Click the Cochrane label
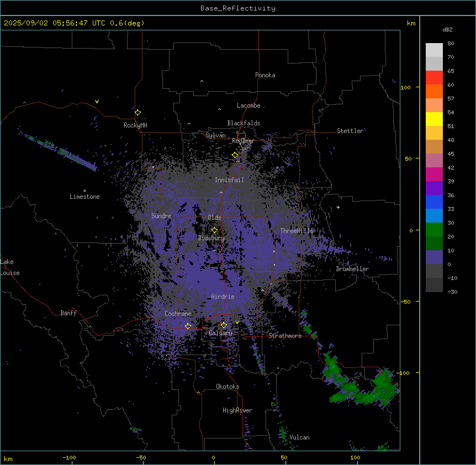This screenshot has height=465, width=476. [x=178, y=314]
